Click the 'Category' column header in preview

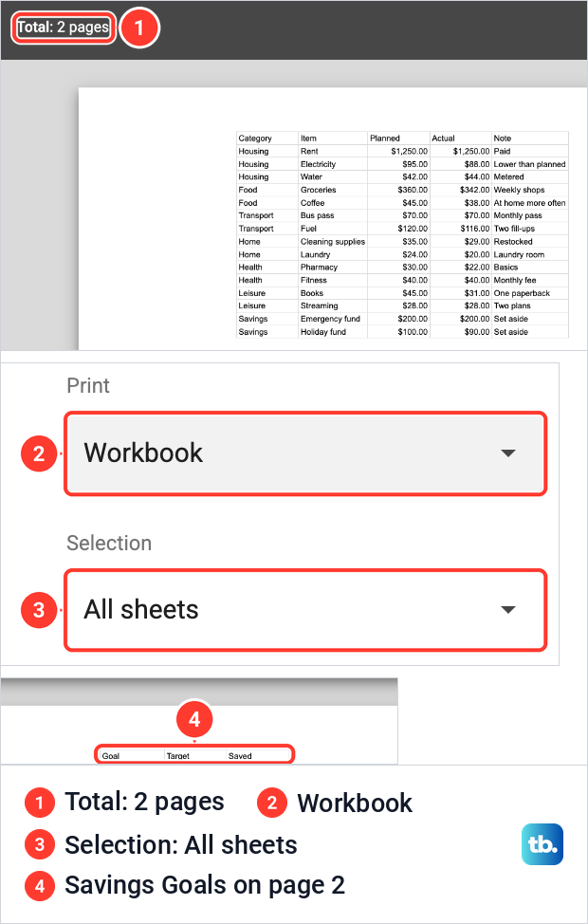pos(255,139)
